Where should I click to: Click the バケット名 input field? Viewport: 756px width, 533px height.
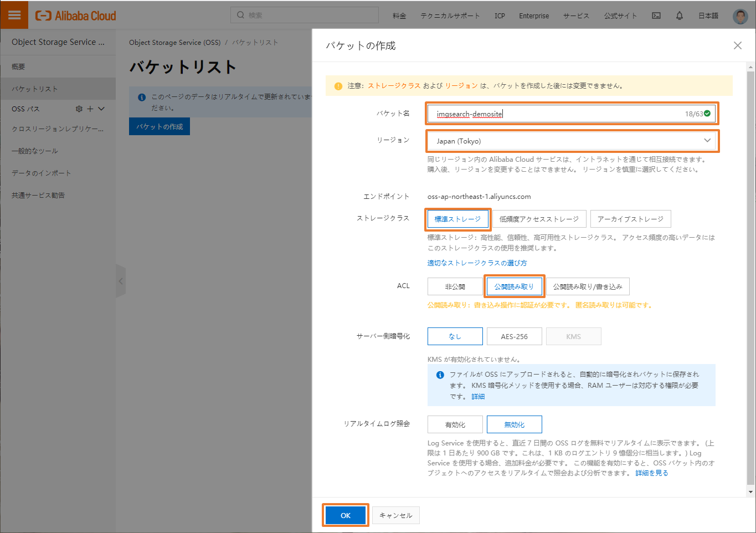click(x=572, y=114)
